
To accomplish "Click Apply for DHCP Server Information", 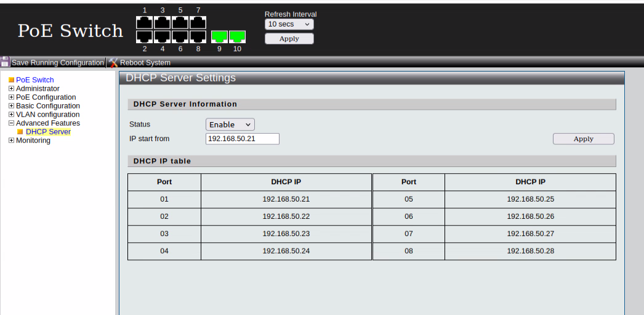I will 583,139.
